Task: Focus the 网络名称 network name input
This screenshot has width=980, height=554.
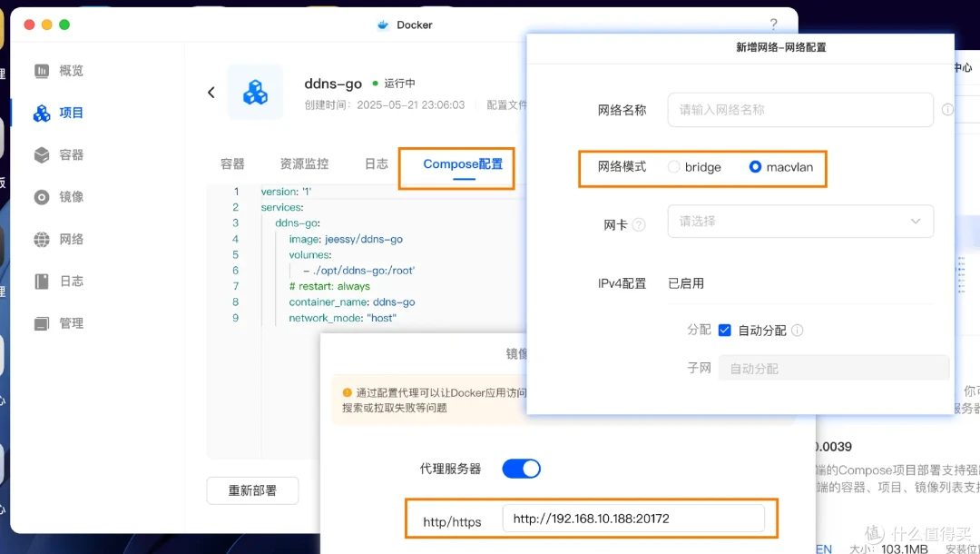Action: click(x=800, y=110)
